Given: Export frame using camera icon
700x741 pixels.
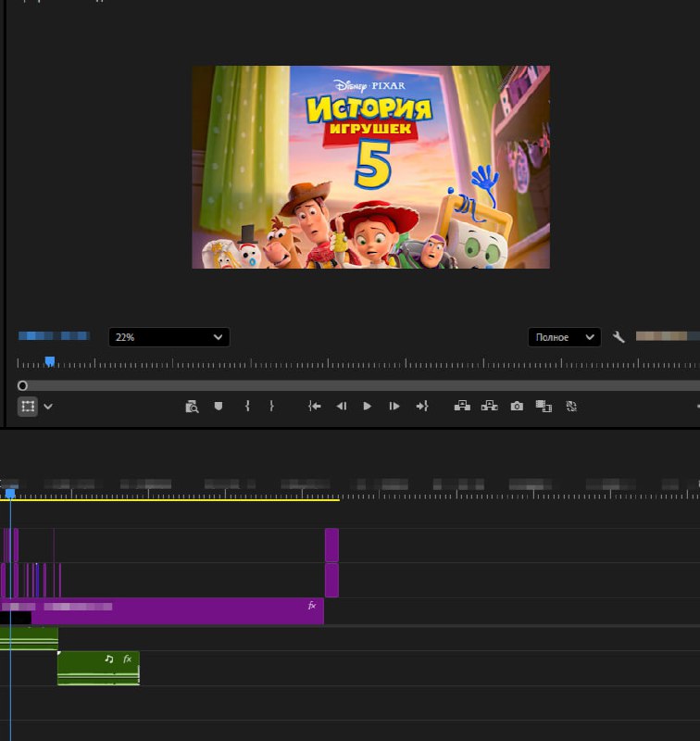Looking at the screenshot, I should [x=517, y=406].
